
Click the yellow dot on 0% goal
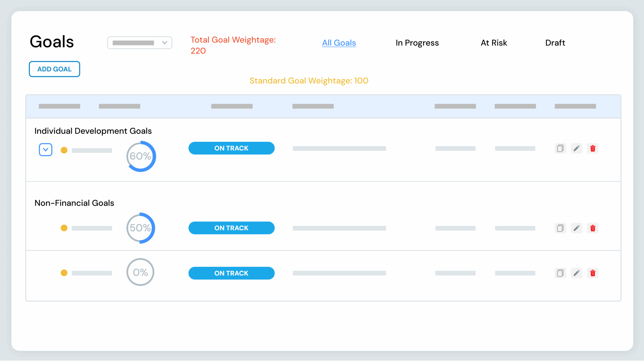[64, 273]
